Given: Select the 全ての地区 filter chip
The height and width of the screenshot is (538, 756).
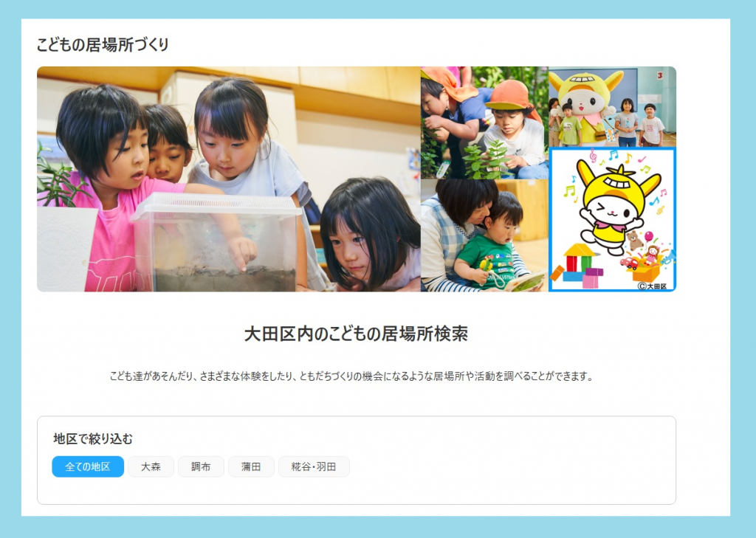Looking at the screenshot, I should (x=88, y=466).
